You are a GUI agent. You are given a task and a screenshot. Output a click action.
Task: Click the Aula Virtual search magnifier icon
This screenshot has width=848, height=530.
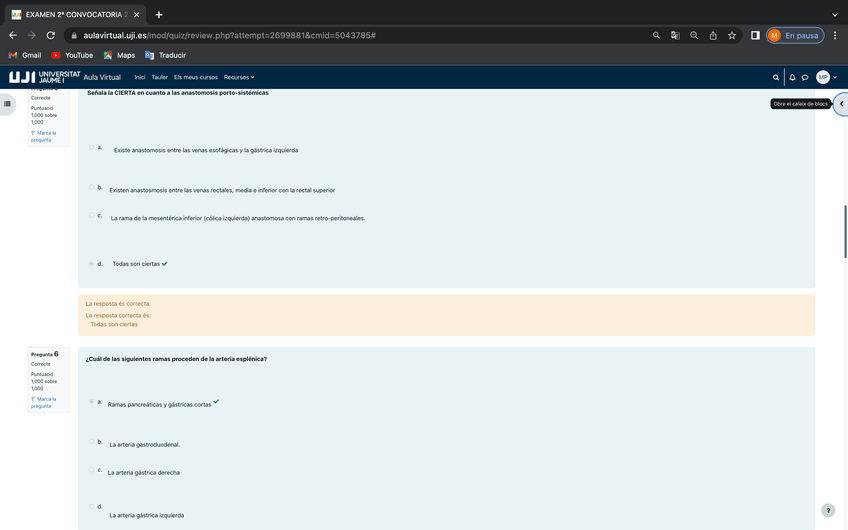(x=776, y=77)
